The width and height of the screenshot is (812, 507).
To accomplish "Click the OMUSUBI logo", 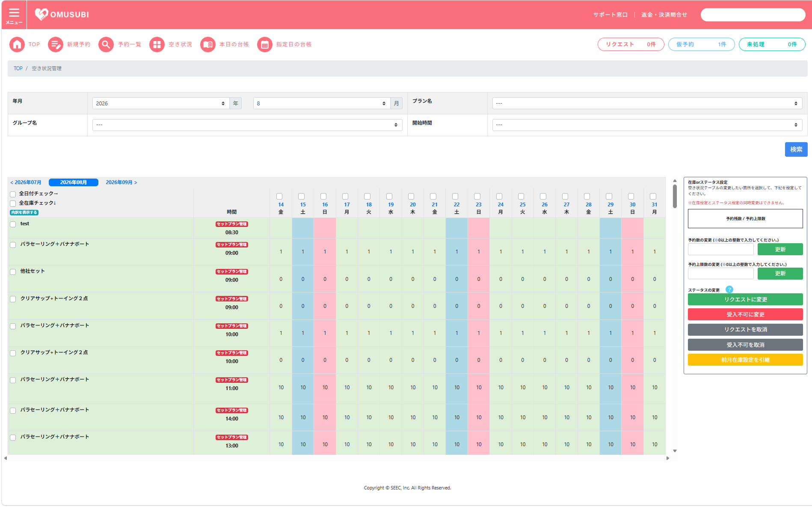I will coord(62,15).
